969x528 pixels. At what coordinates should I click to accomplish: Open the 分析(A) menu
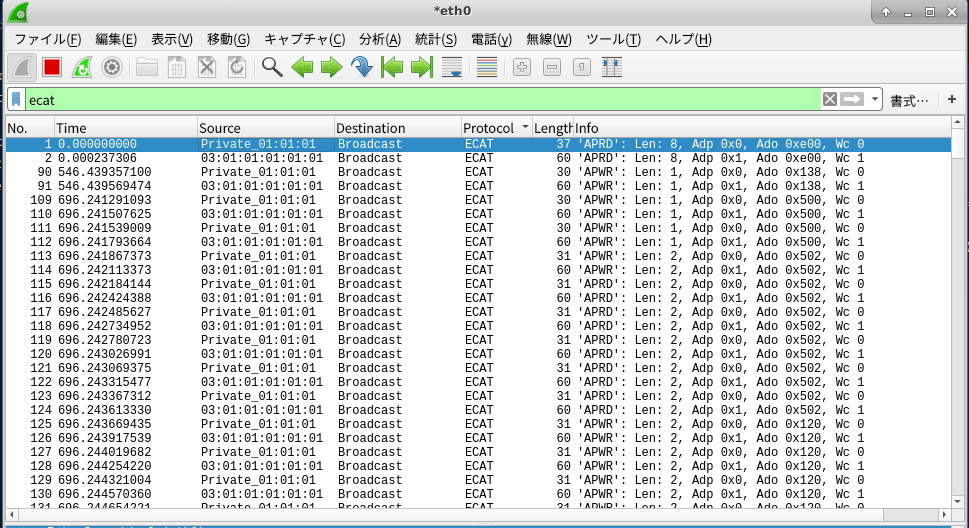380,40
